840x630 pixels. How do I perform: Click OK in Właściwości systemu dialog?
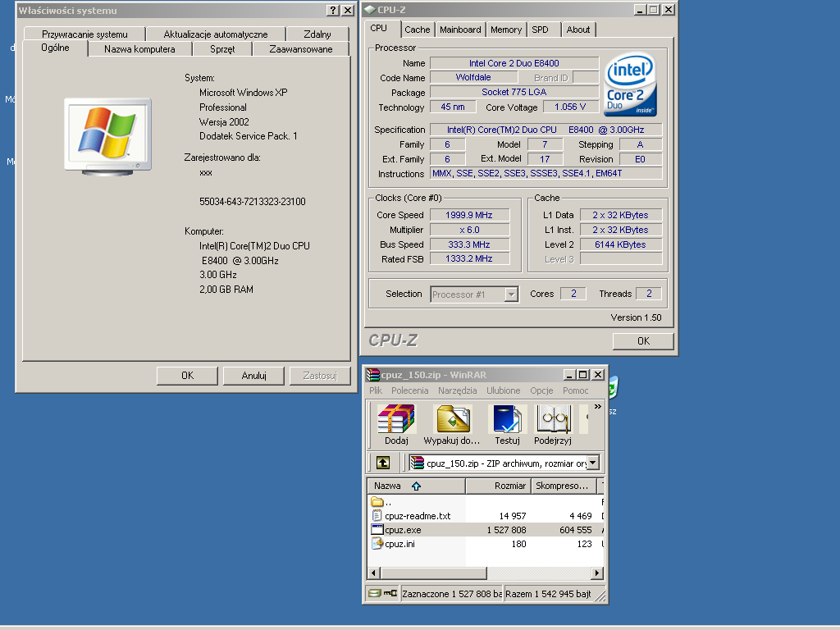click(x=188, y=376)
